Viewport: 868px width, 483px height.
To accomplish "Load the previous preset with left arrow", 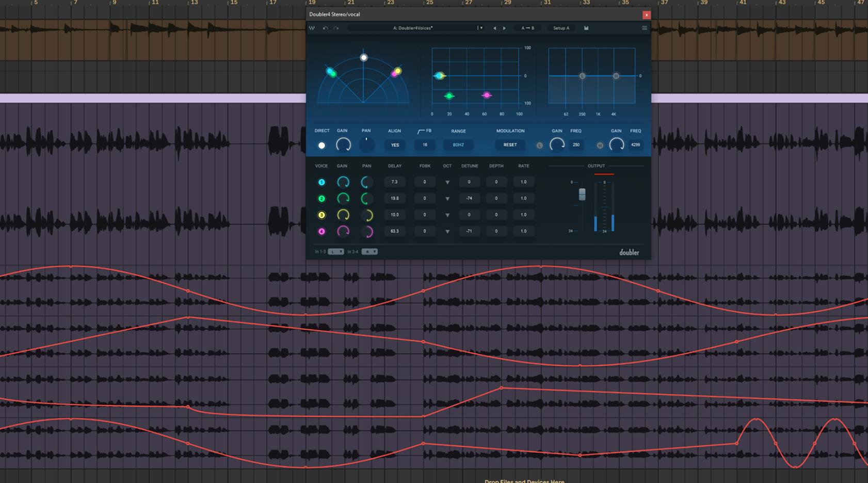I will click(494, 28).
